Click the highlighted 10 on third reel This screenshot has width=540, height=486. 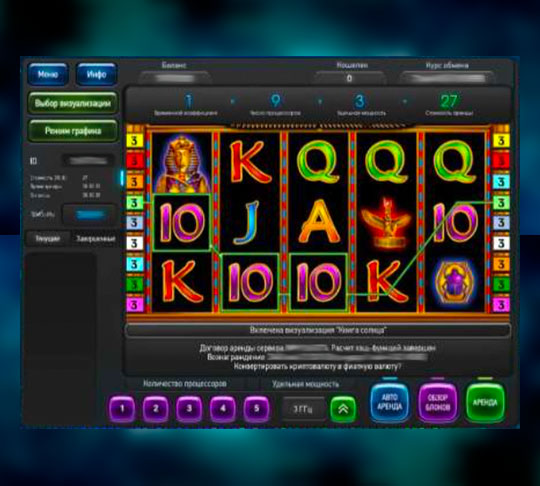(x=318, y=282)
